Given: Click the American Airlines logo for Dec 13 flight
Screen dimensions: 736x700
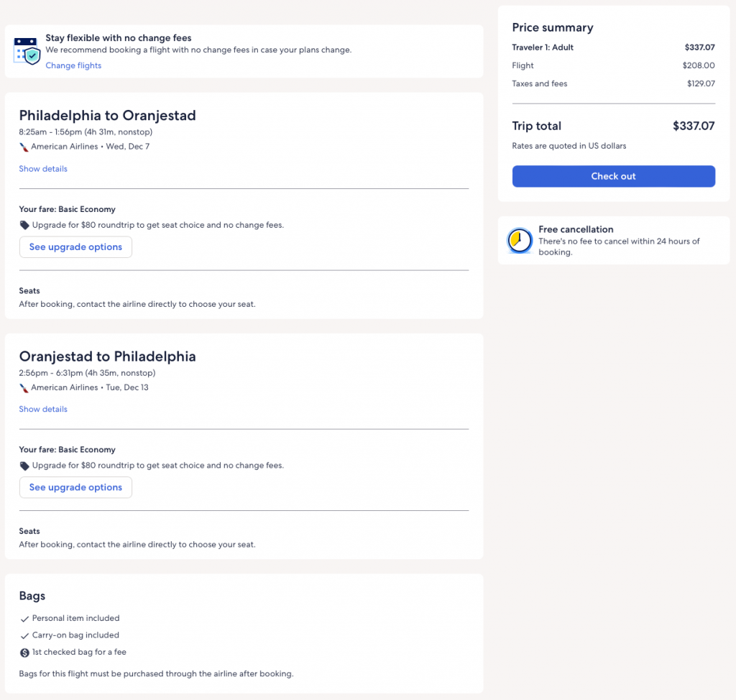Looking at the screenshot, I should click(x=24, y=387).
